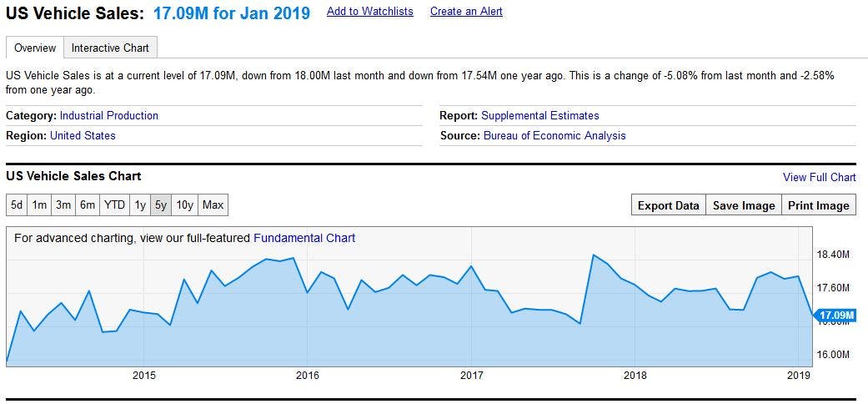Click the View Full Chart link

click(819, 177)
